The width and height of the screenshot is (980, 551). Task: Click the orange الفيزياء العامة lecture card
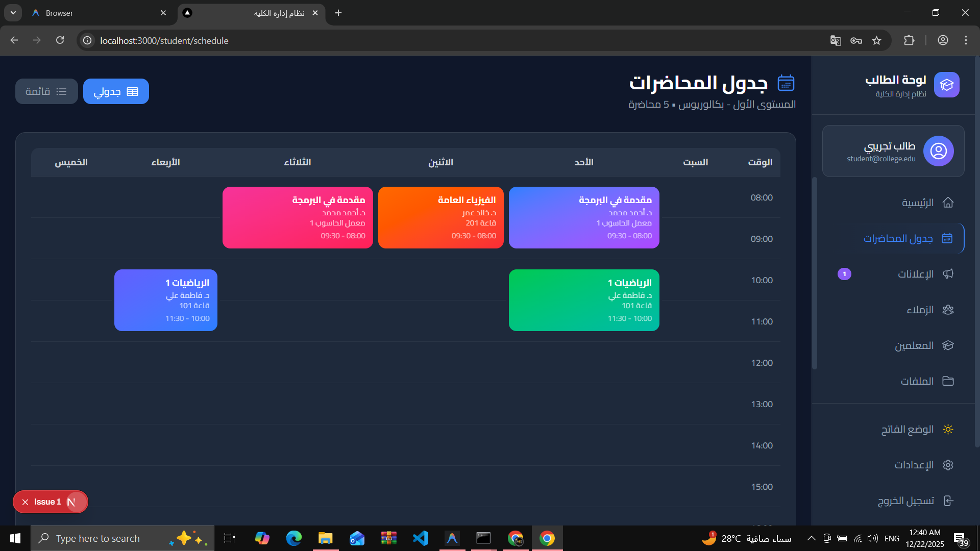tap(440, 217)
